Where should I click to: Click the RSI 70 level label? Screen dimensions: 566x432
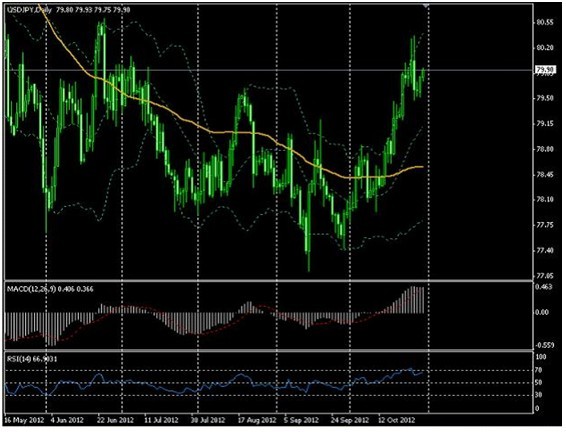click(539, 370)
